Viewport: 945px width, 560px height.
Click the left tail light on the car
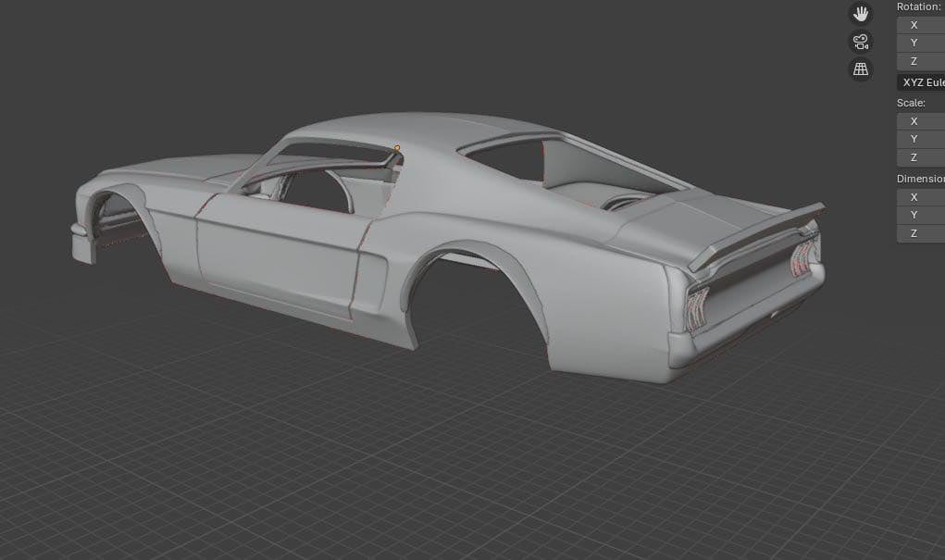[x=696, y=304]
